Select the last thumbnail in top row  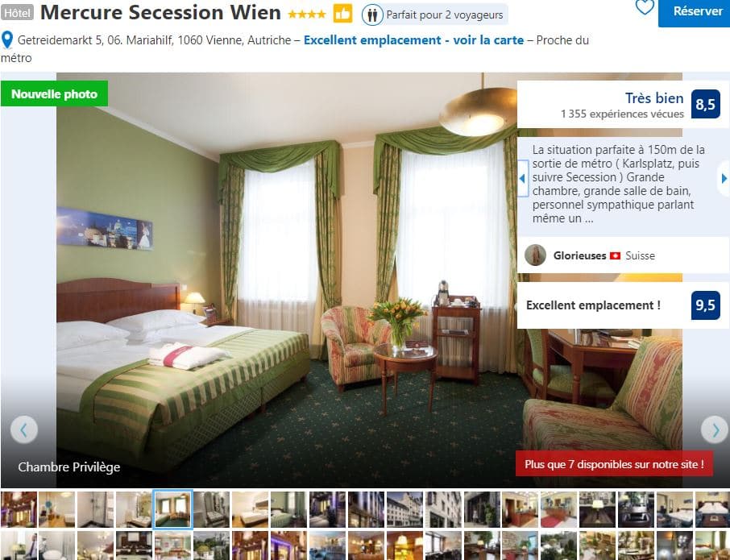click(x=712, y=509)
